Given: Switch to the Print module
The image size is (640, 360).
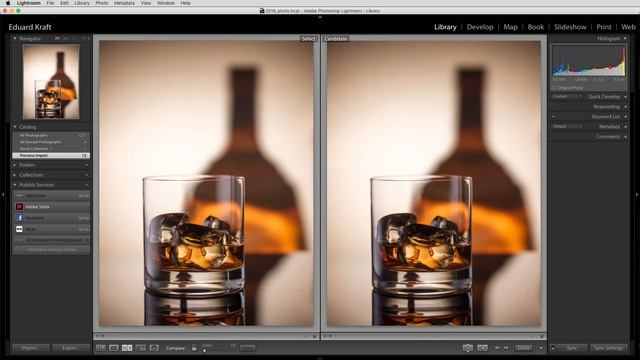Looking at the screenshot, I should [x=604, y=27].
